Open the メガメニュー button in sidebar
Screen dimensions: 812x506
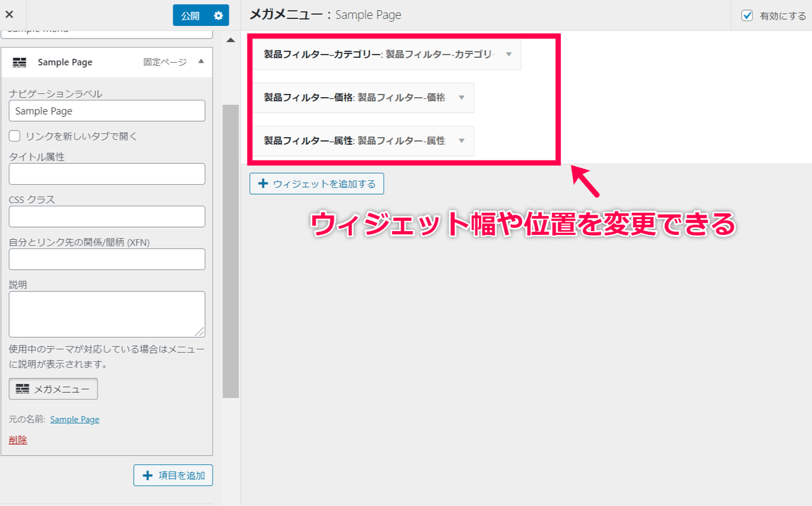[53, 389]
